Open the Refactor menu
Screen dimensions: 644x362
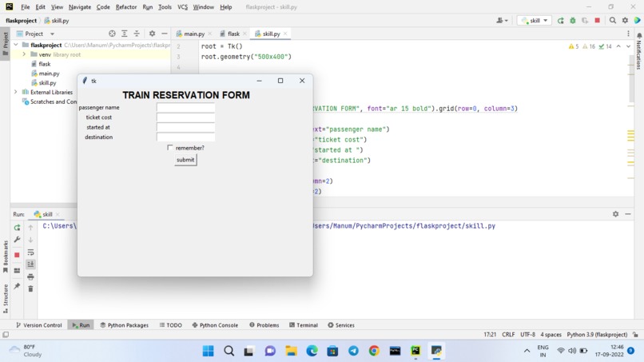[126, 7]
